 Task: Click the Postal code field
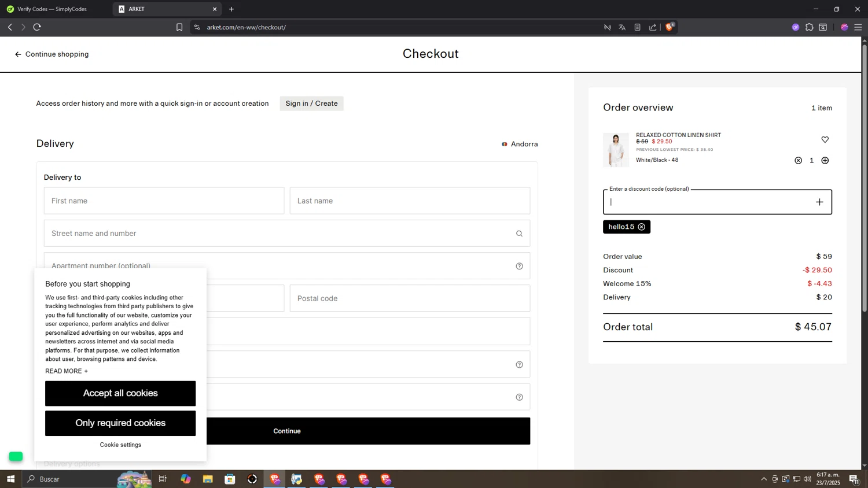click(x=410, y=298)
